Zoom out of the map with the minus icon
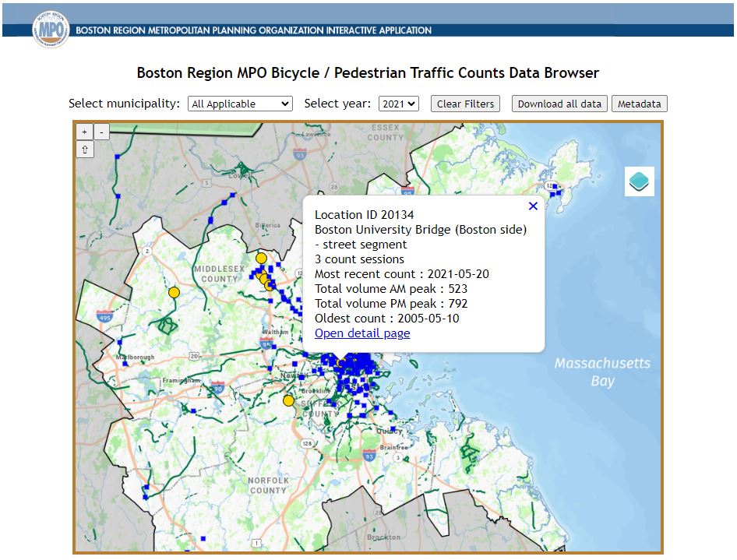Viewport: 737px width, 560px height. pyautogui.click(x=101, y=132)
